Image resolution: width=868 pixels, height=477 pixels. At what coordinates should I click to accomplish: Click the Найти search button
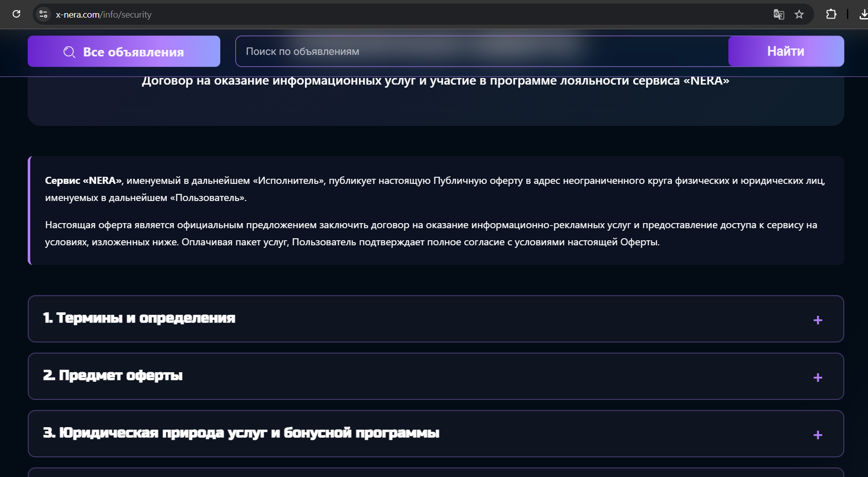tap(786, 51)
